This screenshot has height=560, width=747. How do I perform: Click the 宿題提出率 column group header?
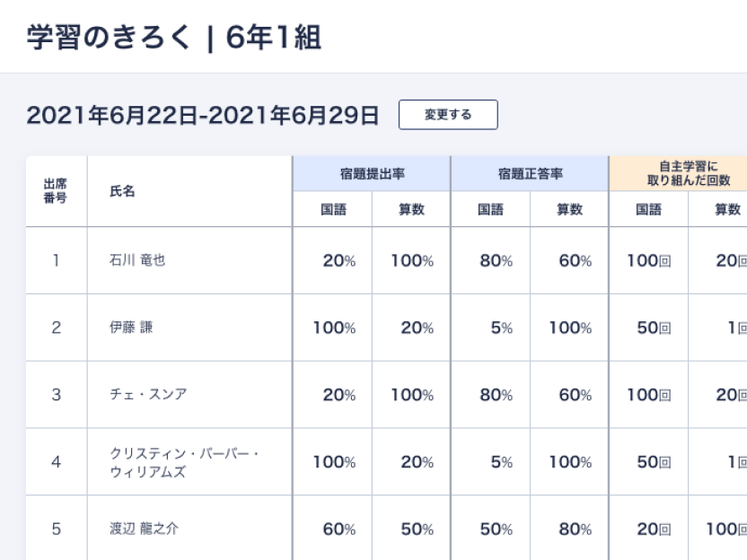pyautogui.click(x=371, y=174)
